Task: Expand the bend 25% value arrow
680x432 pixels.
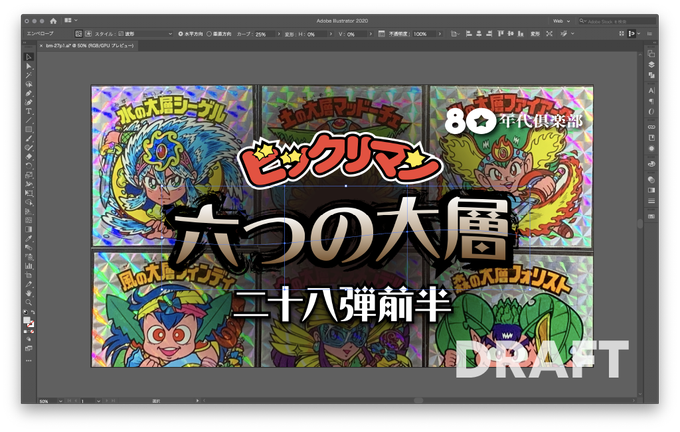Action: (x=278, y=34)
